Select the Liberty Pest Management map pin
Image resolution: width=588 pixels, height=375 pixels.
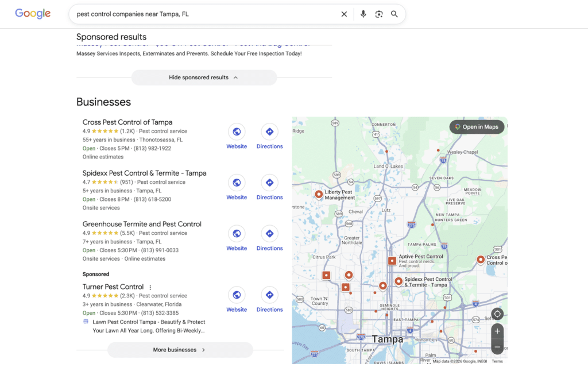(318, 194)
